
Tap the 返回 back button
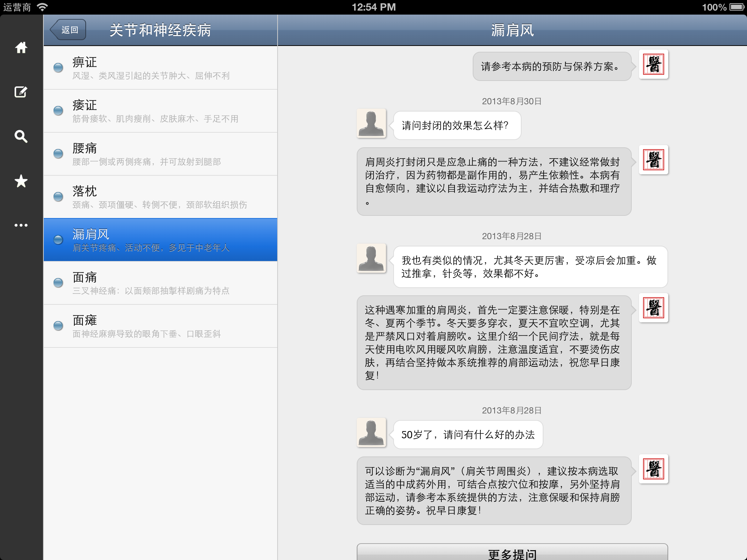coord(68,30)
